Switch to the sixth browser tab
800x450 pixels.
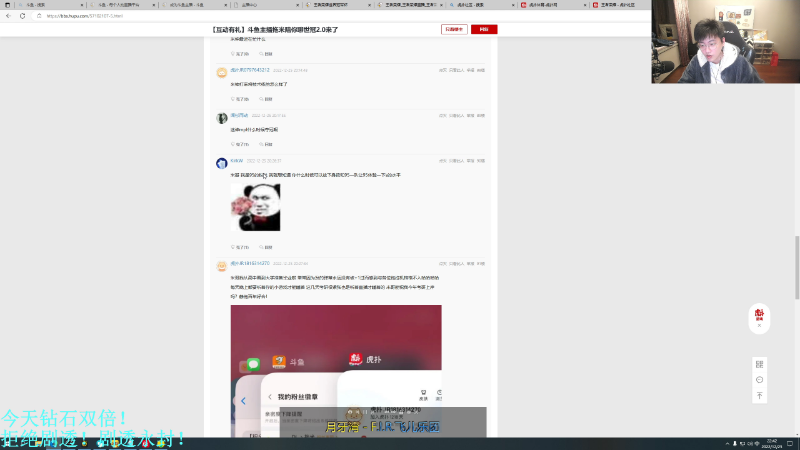point(409,5)
